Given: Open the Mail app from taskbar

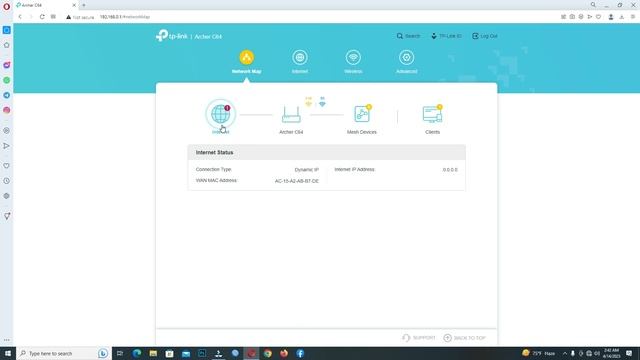Looking at the screenshot, I should 186,353.
